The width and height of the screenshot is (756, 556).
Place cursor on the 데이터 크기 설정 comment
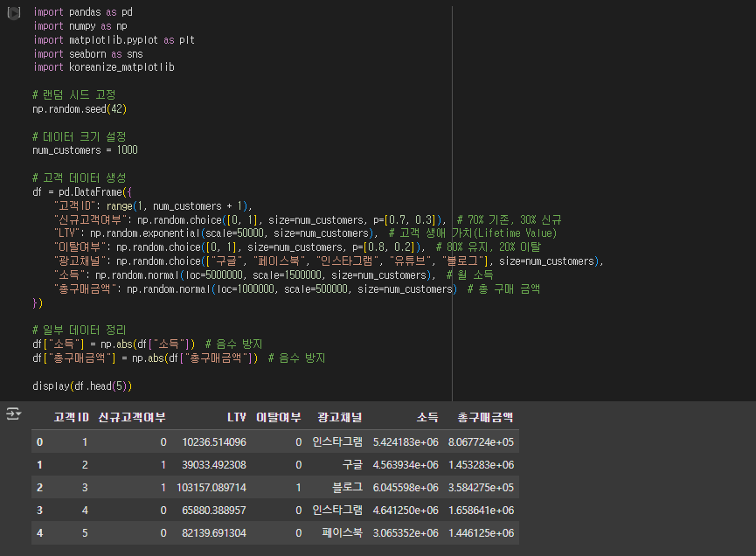80,136
